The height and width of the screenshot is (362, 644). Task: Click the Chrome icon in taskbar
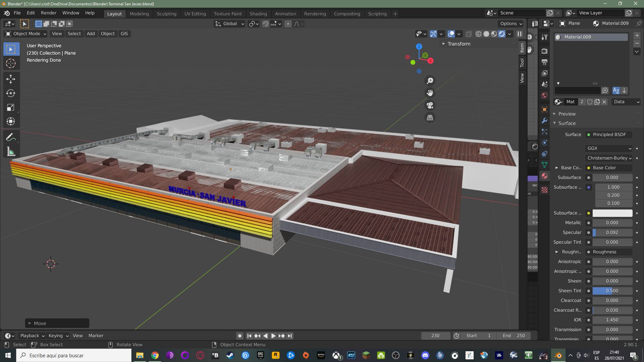(x=155, y=355)
